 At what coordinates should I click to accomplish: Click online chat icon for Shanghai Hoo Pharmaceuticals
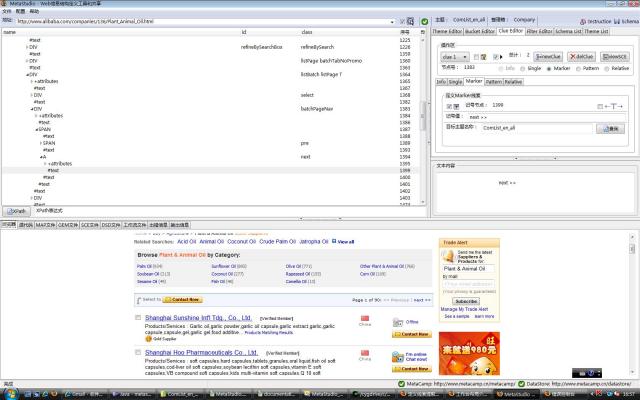coord(398,357)
